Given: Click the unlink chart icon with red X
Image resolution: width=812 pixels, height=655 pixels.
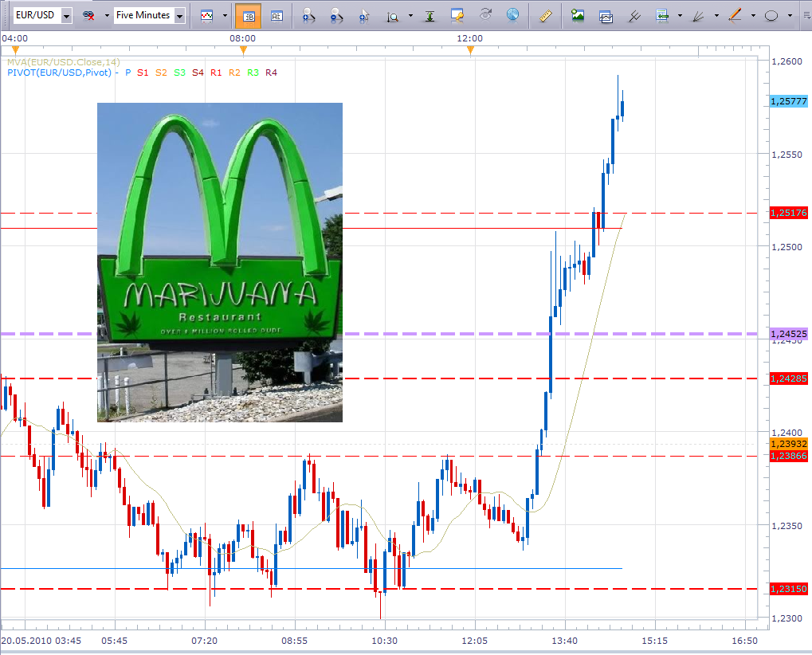Looking at the screenshot, I should tap(88, 15).
